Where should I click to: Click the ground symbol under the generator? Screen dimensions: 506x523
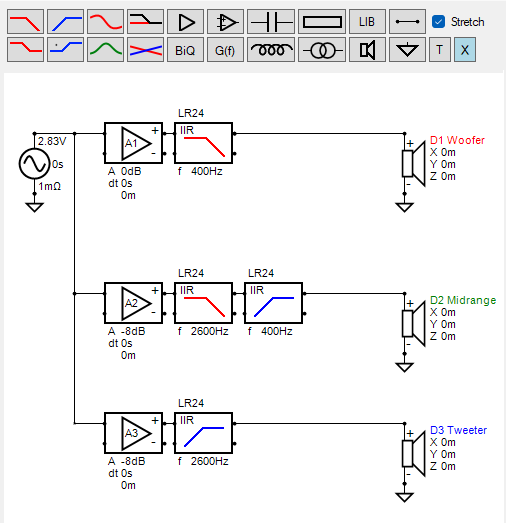[x=34, y=207]
